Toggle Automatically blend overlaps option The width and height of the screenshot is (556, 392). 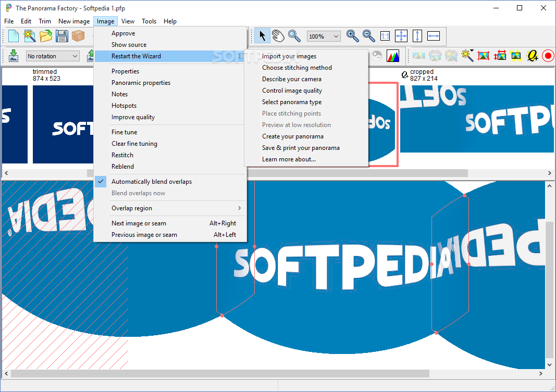(170, 182)
